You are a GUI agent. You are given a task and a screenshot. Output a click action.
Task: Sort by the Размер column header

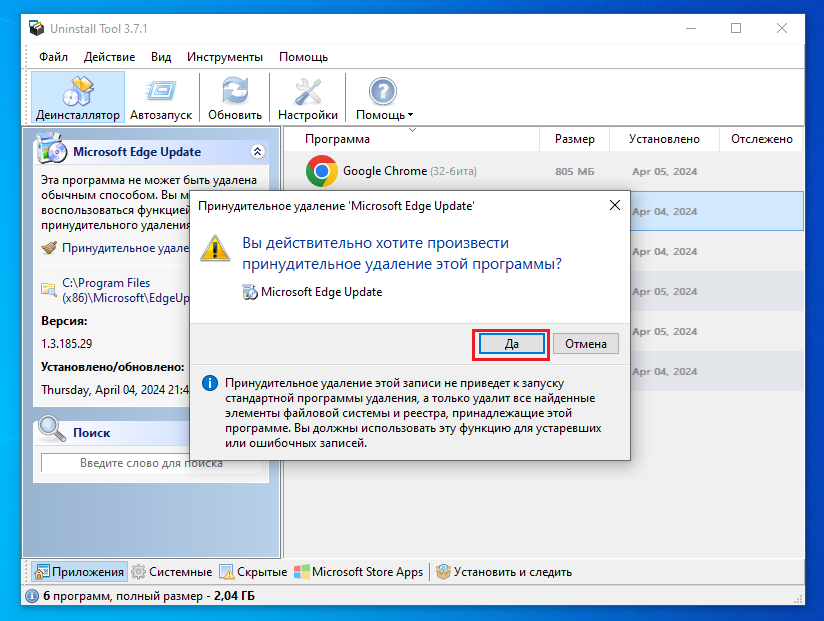pyautogui.click(x=574, y=139)
